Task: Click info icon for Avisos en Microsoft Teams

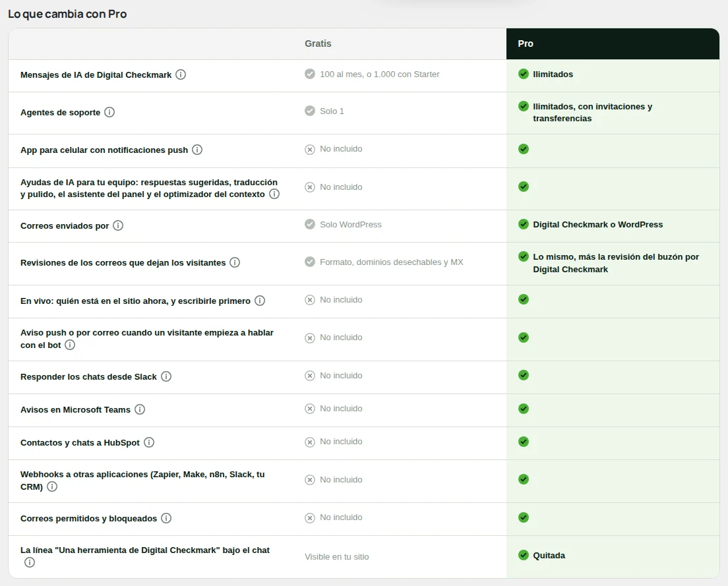Action: 140,409
